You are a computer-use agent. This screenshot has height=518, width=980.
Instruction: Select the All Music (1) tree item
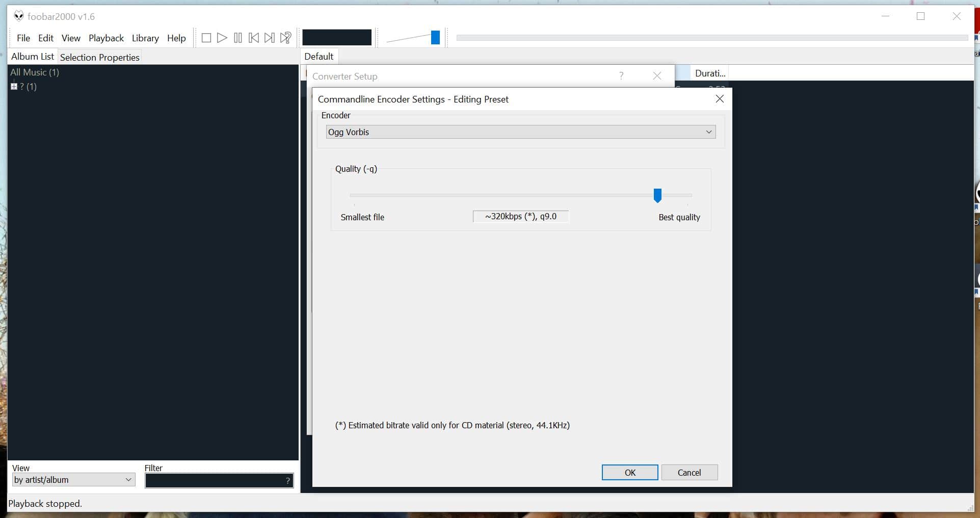[35, 72]
